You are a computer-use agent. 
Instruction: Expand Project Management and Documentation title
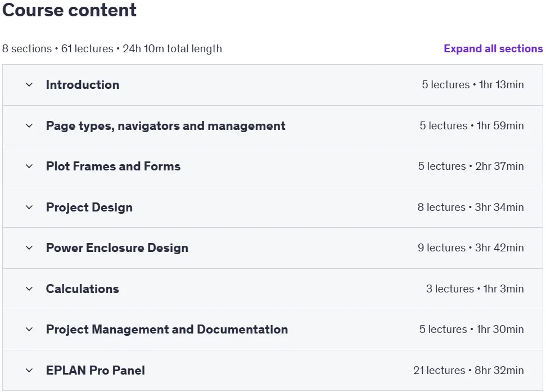[x=167, y=330]
